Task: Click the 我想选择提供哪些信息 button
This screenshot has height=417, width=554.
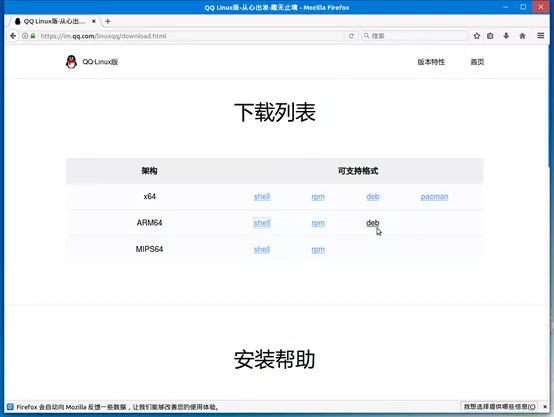Action: point(499,407)
